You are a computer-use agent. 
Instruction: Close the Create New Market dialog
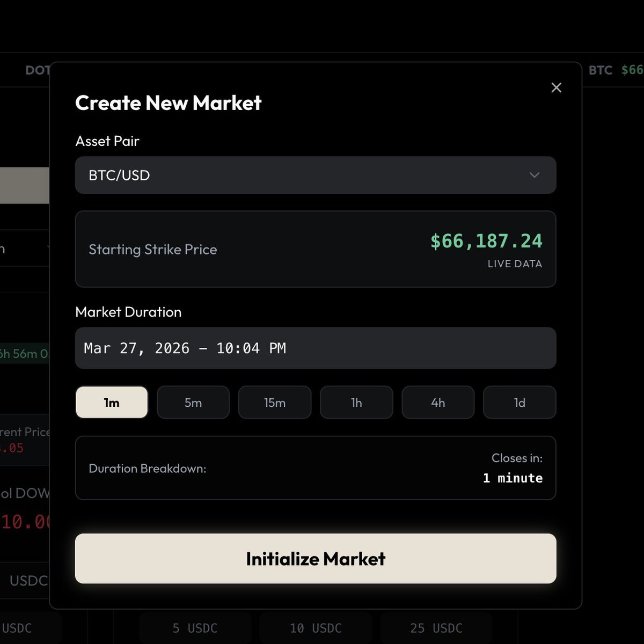(x=556, y=87)
